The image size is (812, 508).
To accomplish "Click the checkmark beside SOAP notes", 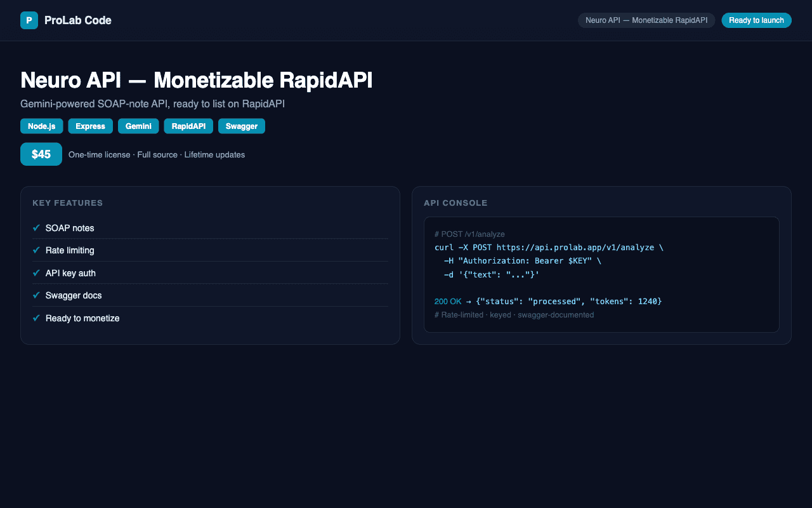I will pos(36,228).
